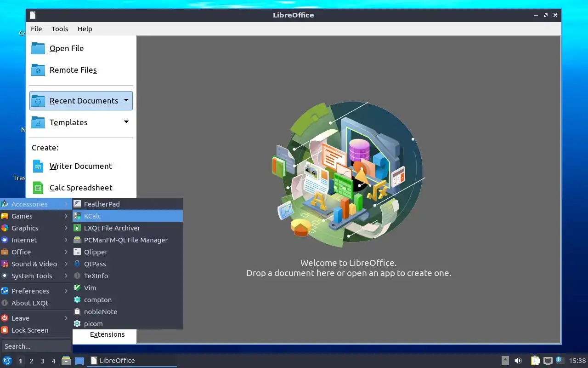
Task: Open About LXQt menu entry
Action: (36, 303)
